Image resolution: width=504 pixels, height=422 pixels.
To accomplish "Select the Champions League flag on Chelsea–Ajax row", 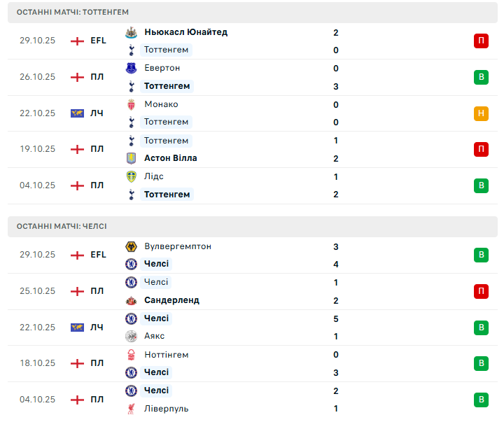I will 77,327.
